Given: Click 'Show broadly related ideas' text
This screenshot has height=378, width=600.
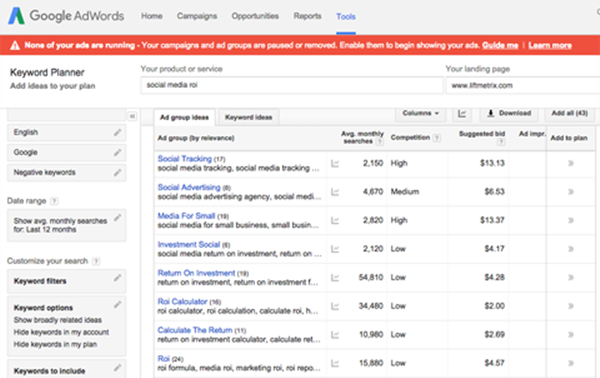Looking at the screenshot, I should tap(58, 320).
